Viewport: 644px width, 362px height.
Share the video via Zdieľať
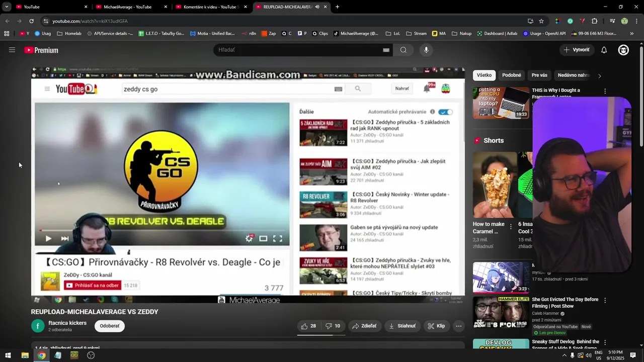[364, 326]
